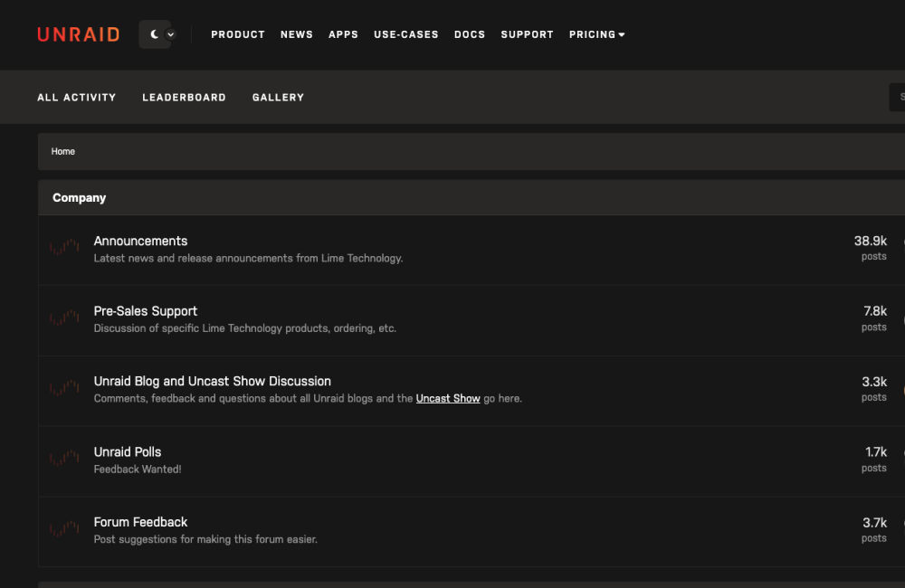Click the Company category header
Image resolution: width=905 pixels, height=588 pixels.
[x=79, y=197]
